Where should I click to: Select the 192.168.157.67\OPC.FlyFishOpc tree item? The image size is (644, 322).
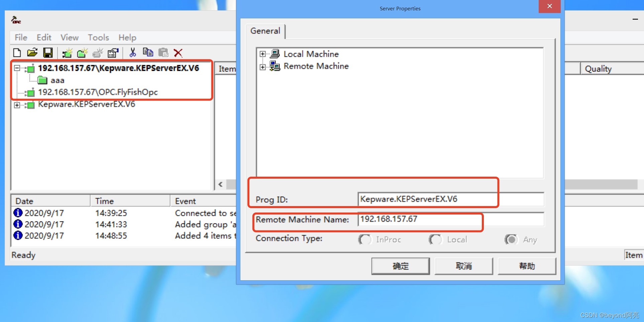(98, 92)
